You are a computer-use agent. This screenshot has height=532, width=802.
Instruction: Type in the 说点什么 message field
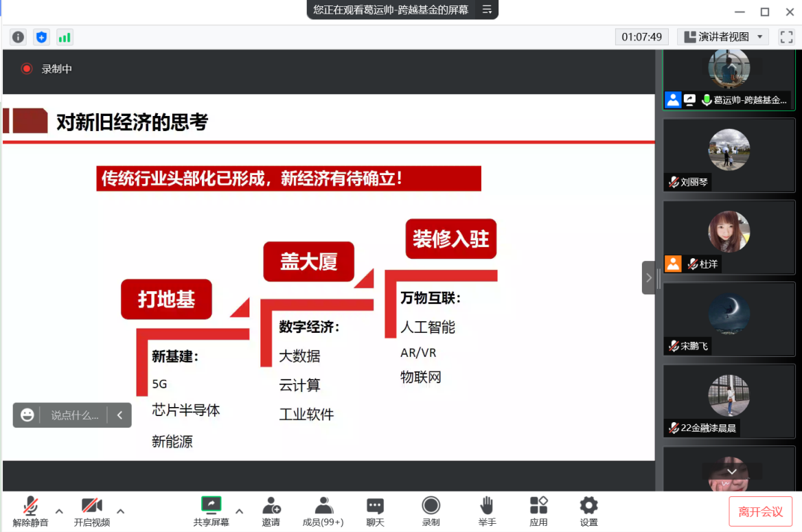(x=74, y=415)
